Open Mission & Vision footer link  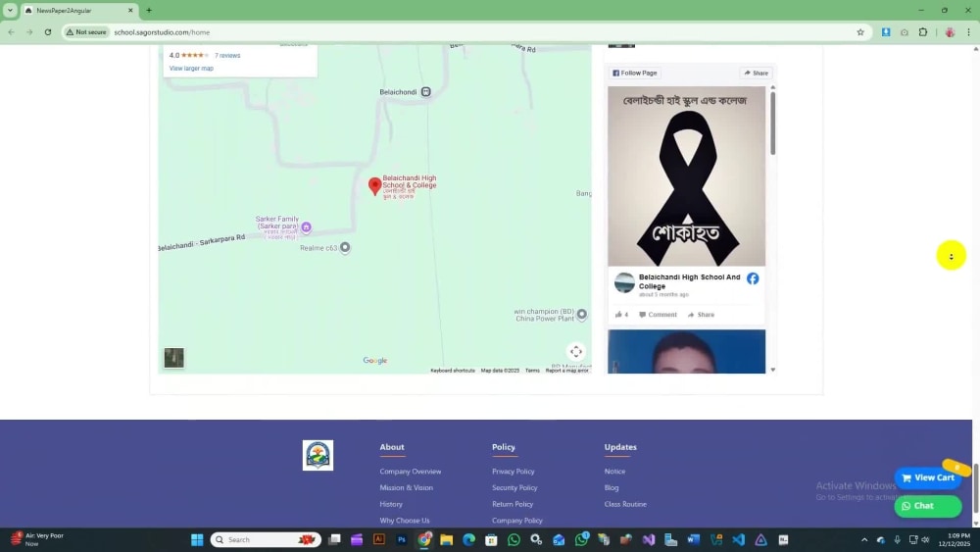406,487
